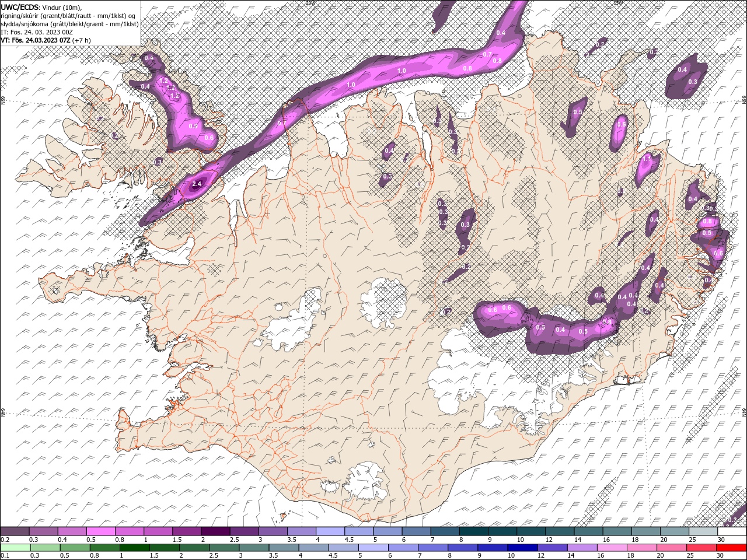Select the rain scale swatch labeled 7
This screenshot has height=560, width=747.
click(433, 547)
